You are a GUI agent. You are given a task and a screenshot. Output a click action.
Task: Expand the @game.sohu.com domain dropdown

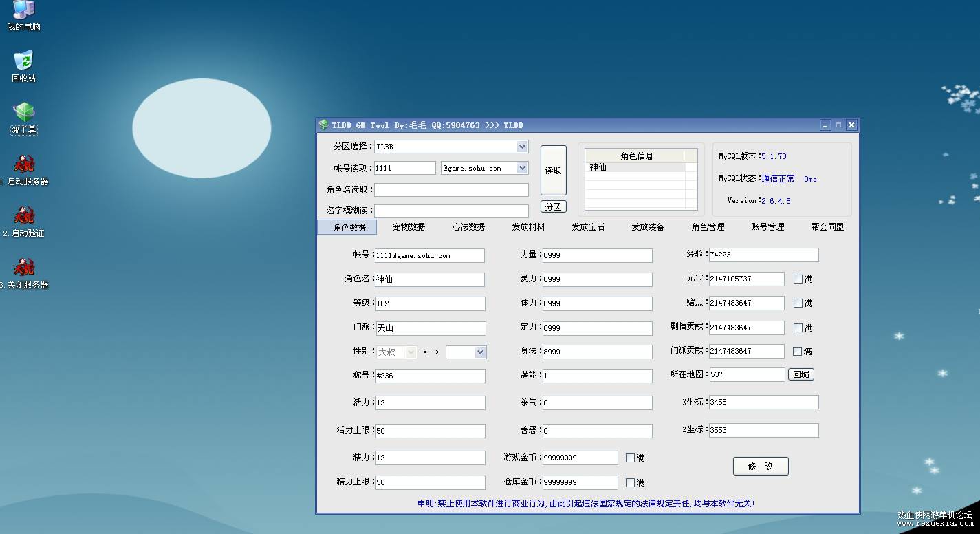485,168
